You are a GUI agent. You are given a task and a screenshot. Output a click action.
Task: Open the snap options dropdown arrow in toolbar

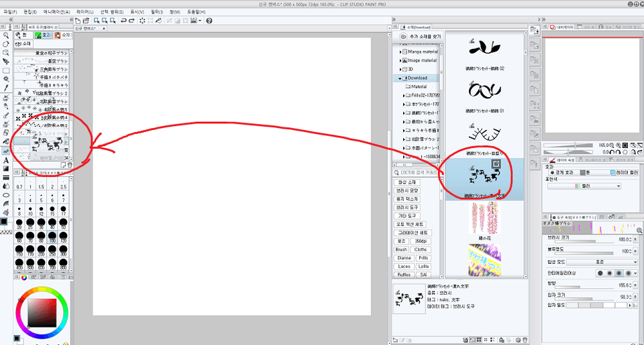coord(200,21)
